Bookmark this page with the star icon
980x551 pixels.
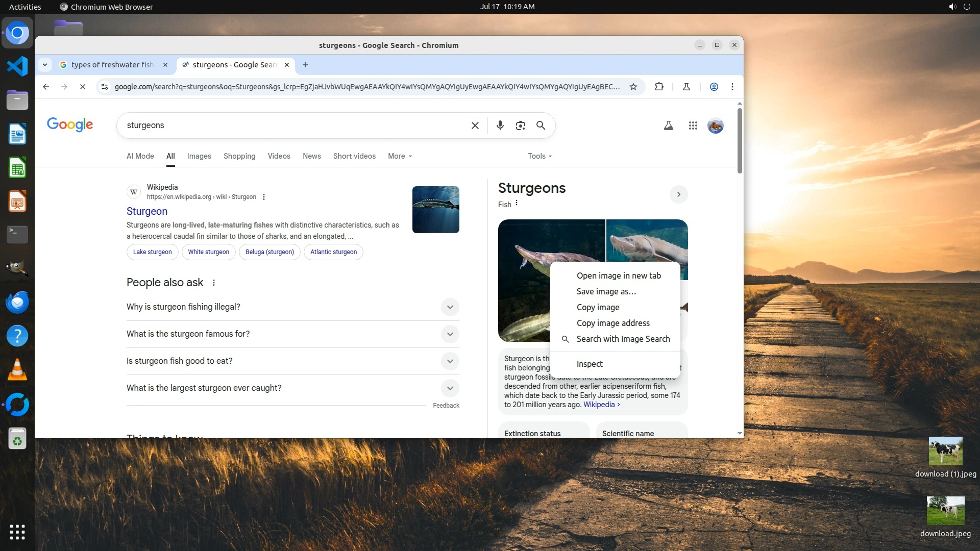[633, 87]
